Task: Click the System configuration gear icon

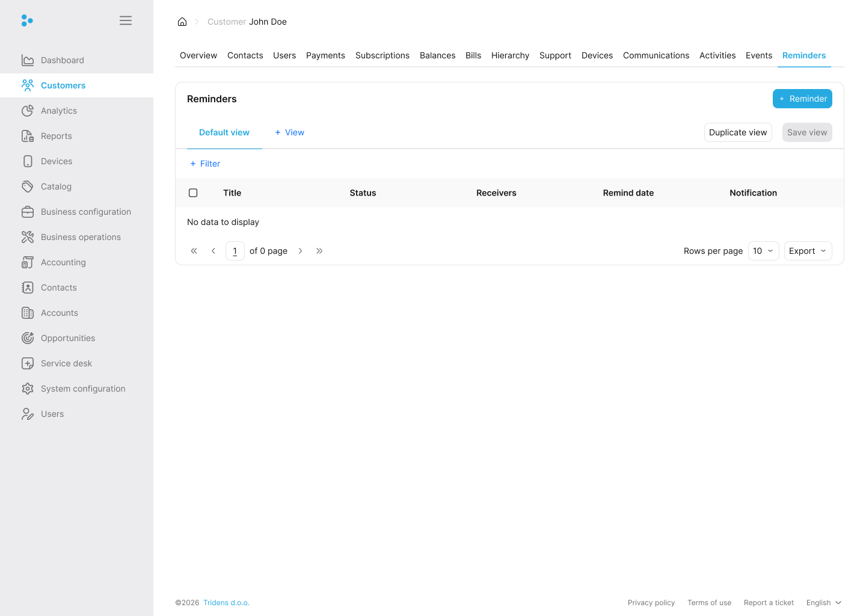Action: (x=28, y=389)
